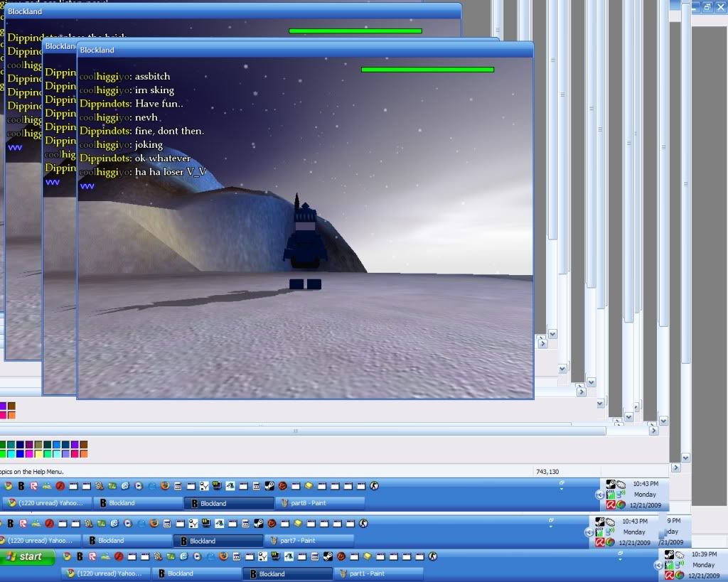
Task: Click the Firefox icon above part7 - Paint taskbar
Action: click(x=154, y=524)
